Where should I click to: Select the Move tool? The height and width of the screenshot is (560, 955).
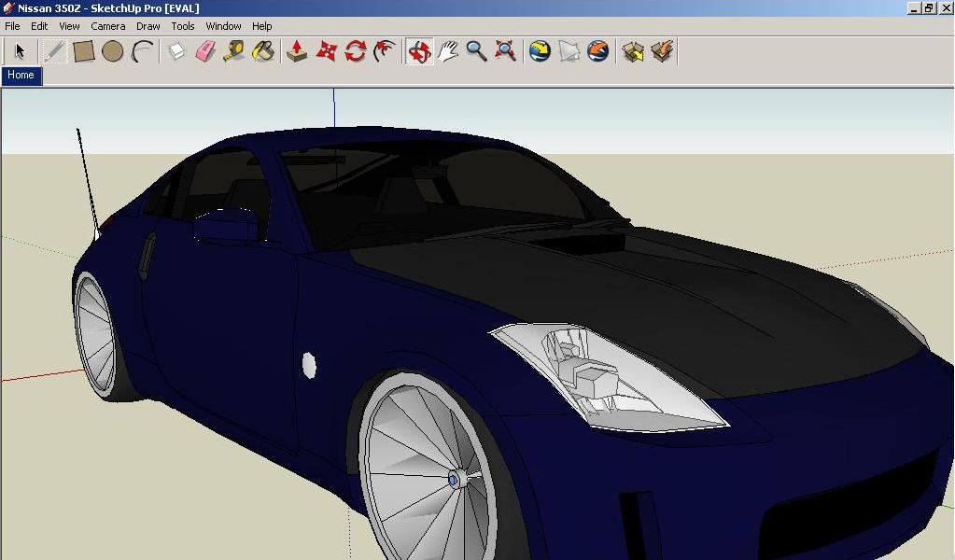click(327, 51)
